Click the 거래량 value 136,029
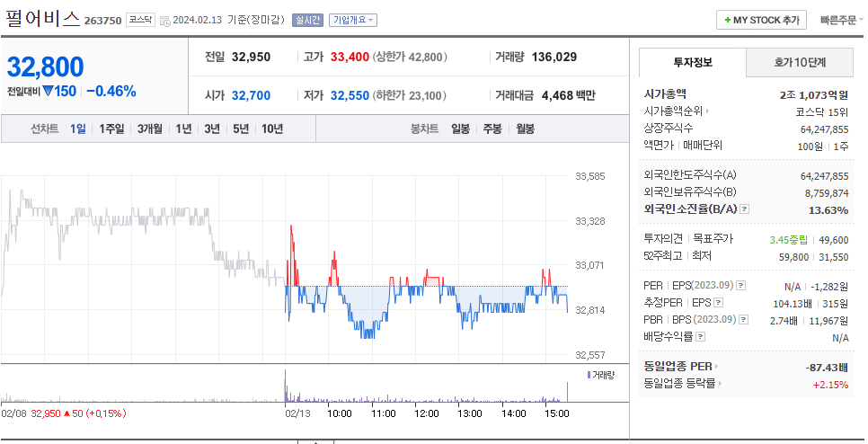The width and height of the screenshot is (868, 444). coord(554,57)
